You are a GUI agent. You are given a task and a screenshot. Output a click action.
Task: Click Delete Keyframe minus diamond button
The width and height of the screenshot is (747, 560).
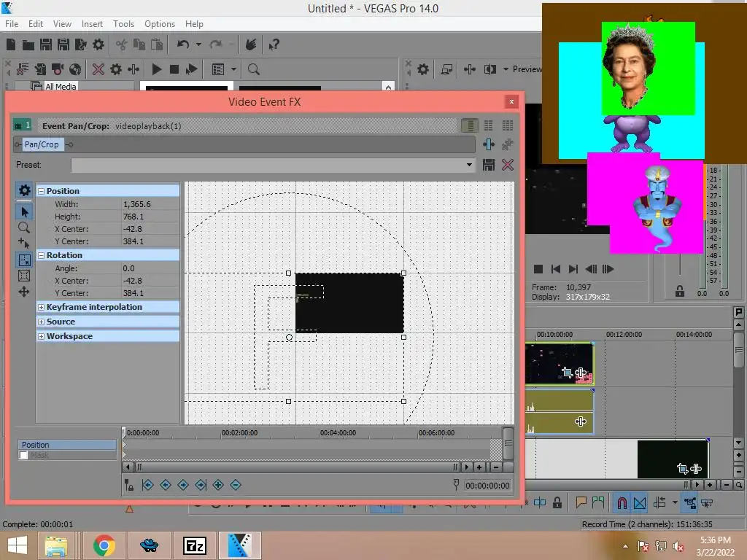[236, 485]
